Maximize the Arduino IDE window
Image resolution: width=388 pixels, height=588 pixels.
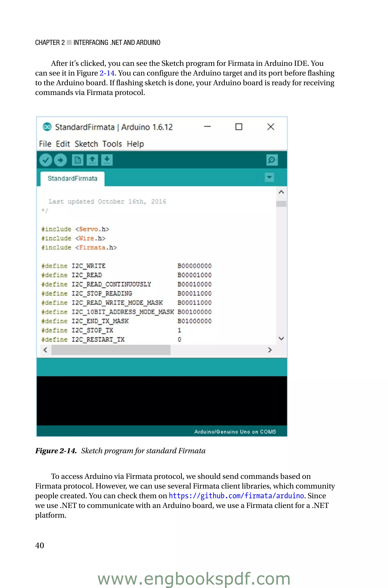pyautogui.click(x=239, y=127)
